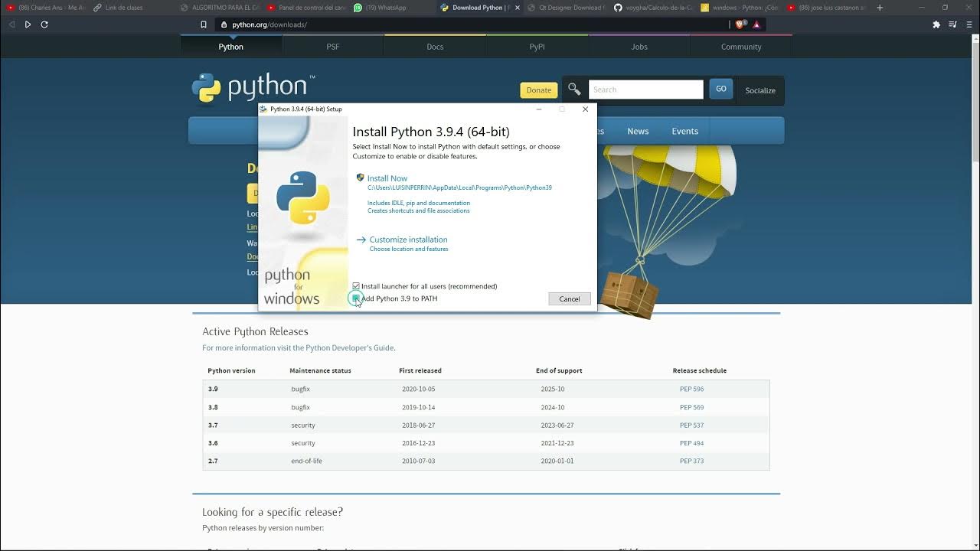The height and width of the screenshot is (551, 980).
Task: Switch to the Qt Designer Download tab
Action: click(567, 8)
